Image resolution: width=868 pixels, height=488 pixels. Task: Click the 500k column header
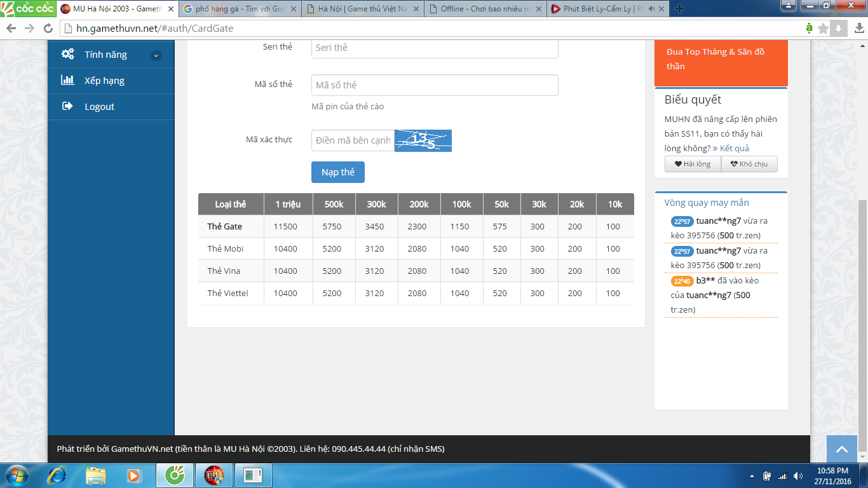334,204
